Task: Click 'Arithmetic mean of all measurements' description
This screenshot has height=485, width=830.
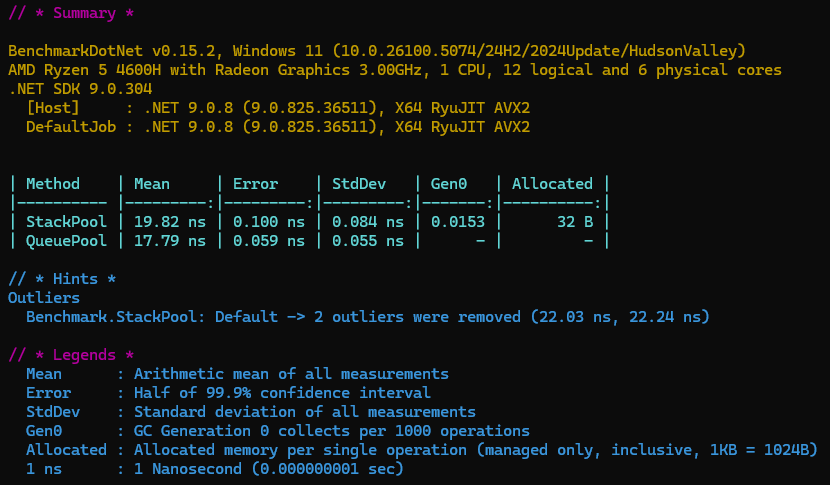Action: pyautogui.click(x=291, y=374)
